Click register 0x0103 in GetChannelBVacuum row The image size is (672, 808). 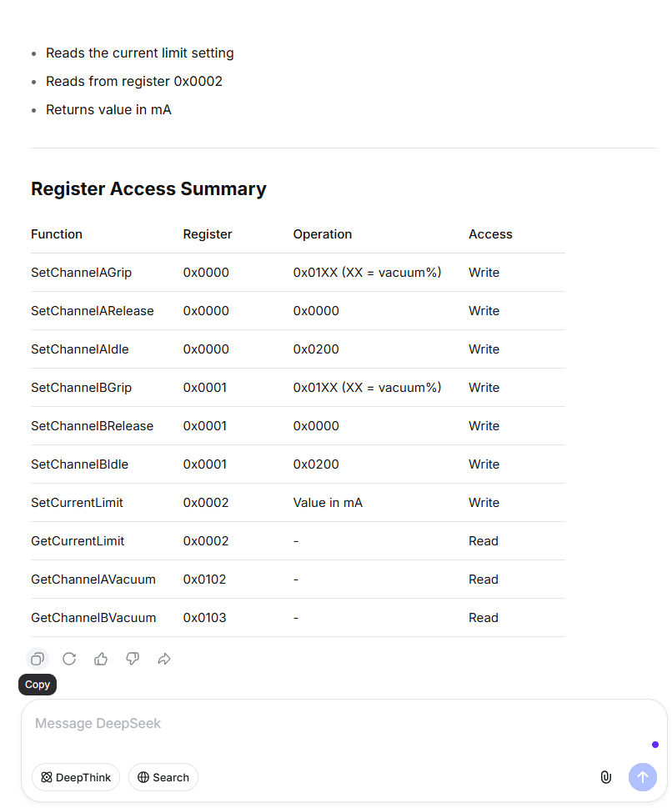click(204, 617)
